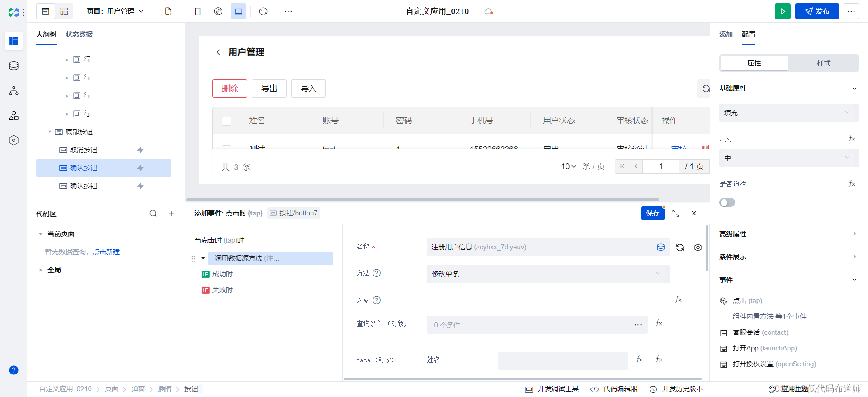Click the fx icon next to 是否通栏
The width and height of the screenshot is (868, 397).
coord(852,183)
